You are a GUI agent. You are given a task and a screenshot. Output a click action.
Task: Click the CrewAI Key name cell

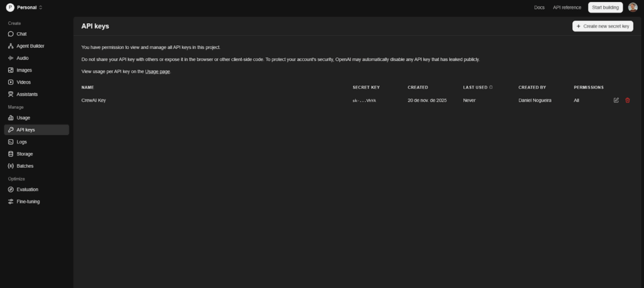94,100
